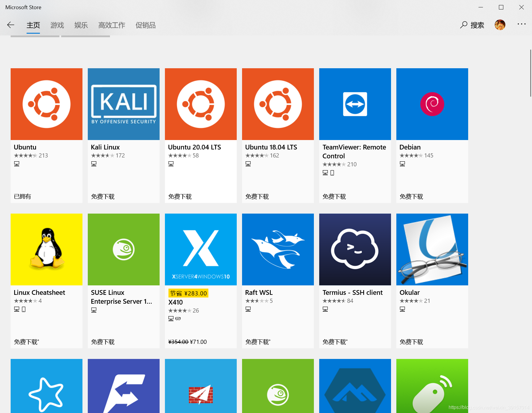Viewport: 532px width, 413px height.
Task: Click the Ubuntu 213 star rating
Action: tap(31, 155)
